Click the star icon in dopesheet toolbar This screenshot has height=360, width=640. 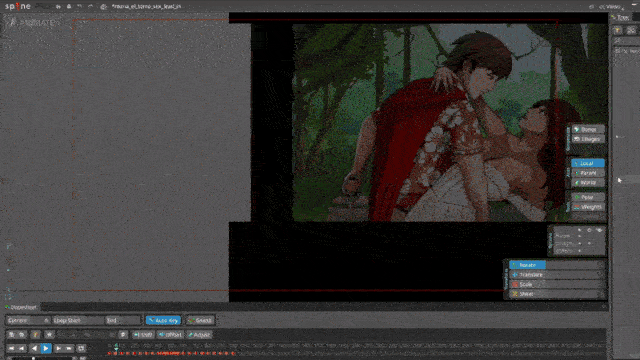(x=49, y=335)
